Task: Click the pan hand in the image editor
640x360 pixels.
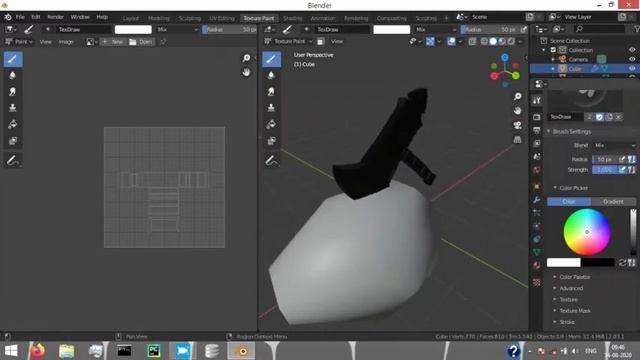Action: [246, 72]
